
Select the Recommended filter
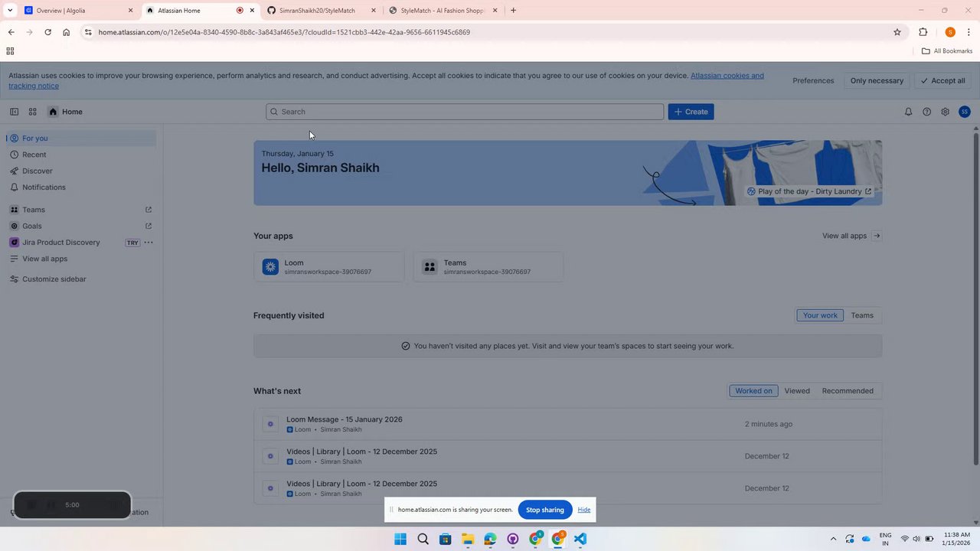coord(848,391)
